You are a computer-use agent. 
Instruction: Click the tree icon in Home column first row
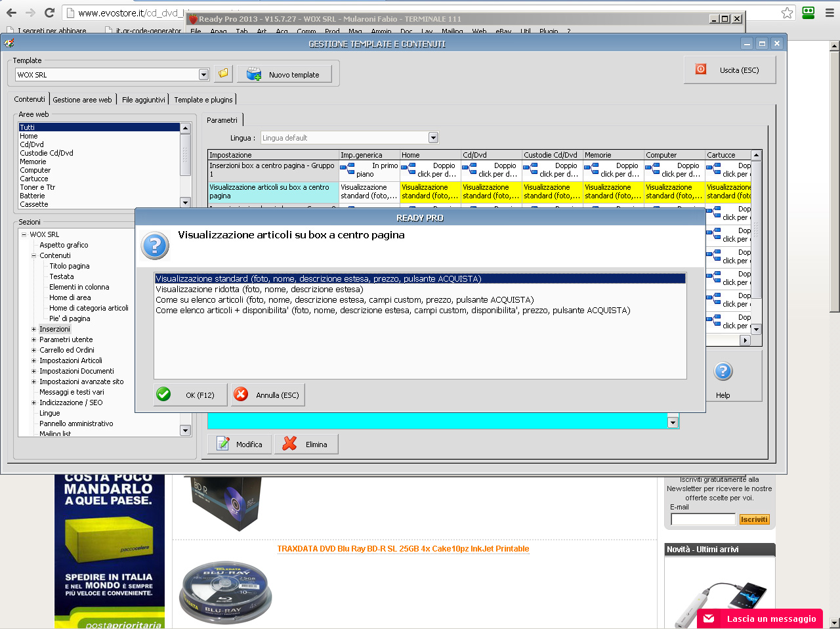408,169
